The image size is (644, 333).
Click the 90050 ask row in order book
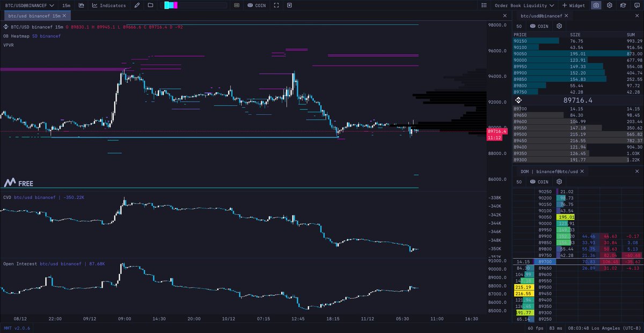pyautogui.click(x=578, y=54)
